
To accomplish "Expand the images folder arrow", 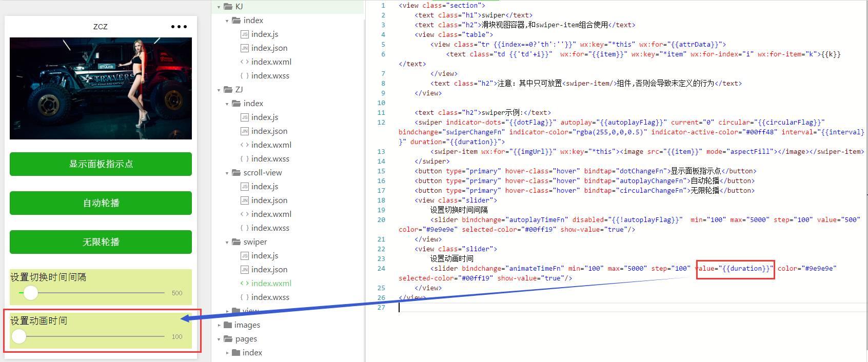I will point(219,325).
